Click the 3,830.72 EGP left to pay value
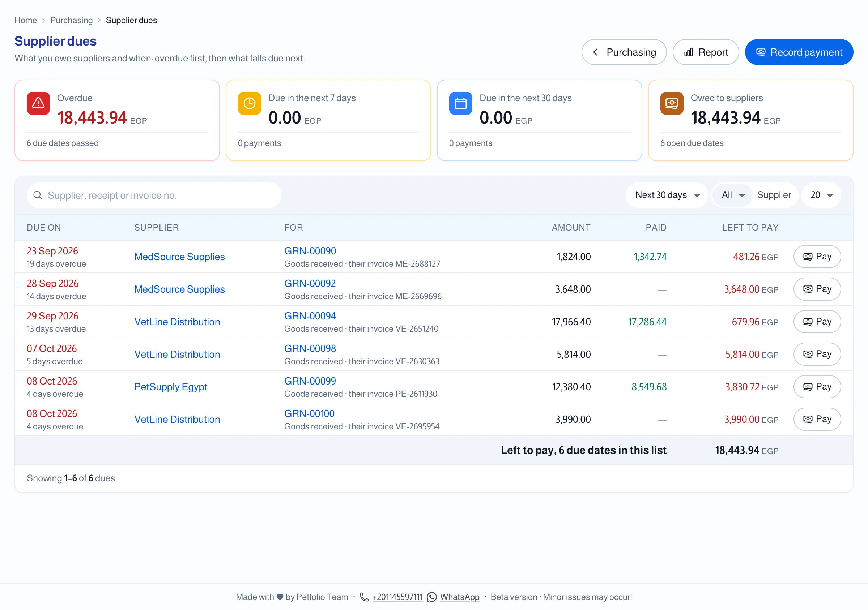Viewport: 868px width, 610px height. coord(752,387)
